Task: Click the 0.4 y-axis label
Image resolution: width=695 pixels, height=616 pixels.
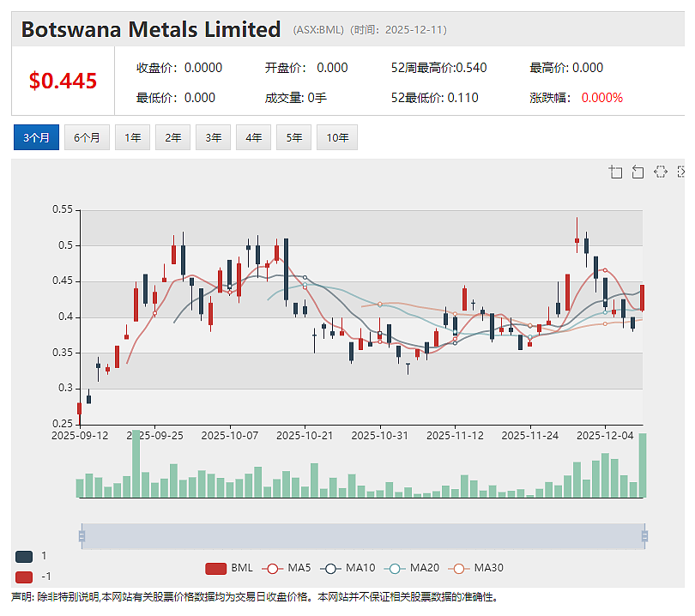Action: pos(65,317)
